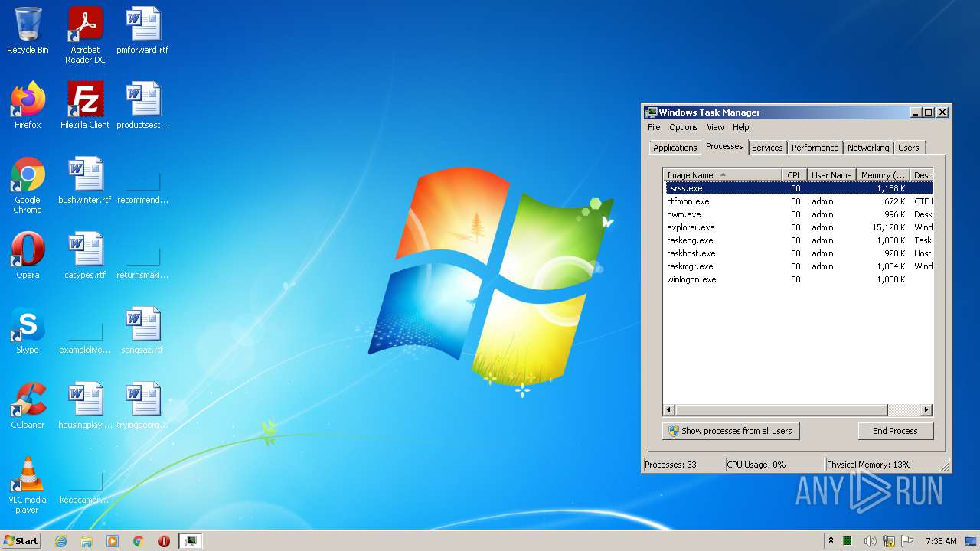
Task: Switch to the Users tab
Action: tap(909, 148)
